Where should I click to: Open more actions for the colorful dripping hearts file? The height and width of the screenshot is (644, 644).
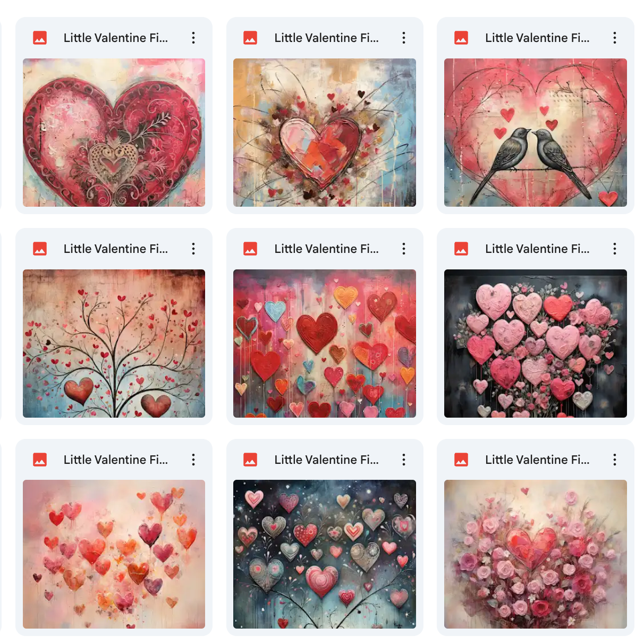404,249
